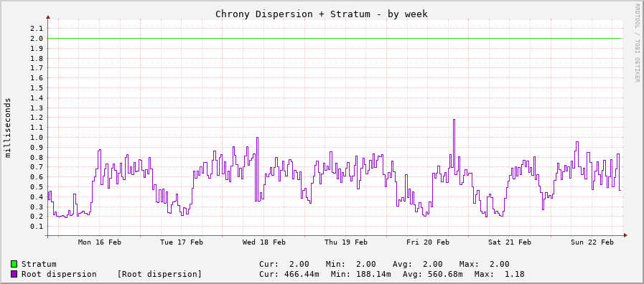Click the 'Sun 22 Feb' axis label
The width and height of the screenshot is (644, 284).
(x=592, y=242)
